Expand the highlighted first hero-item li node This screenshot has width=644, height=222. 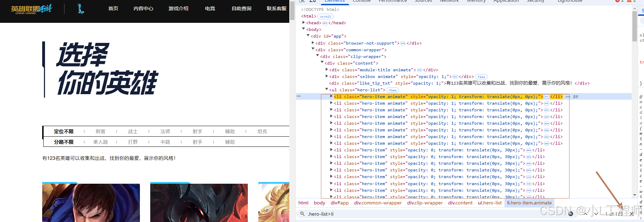click(331, 96)
